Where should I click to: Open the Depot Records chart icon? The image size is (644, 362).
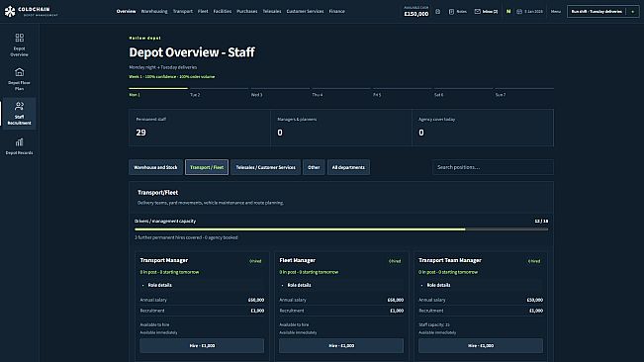coord(20,142)
